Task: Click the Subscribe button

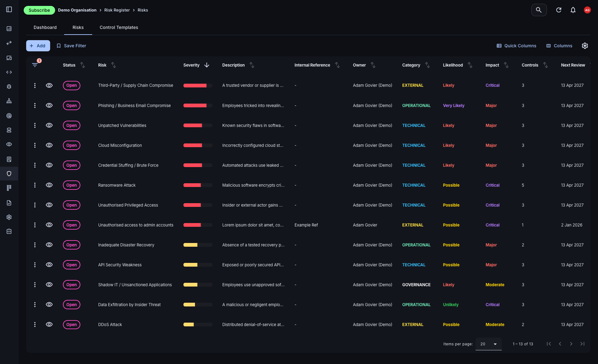Action: [x=39, y=10]
